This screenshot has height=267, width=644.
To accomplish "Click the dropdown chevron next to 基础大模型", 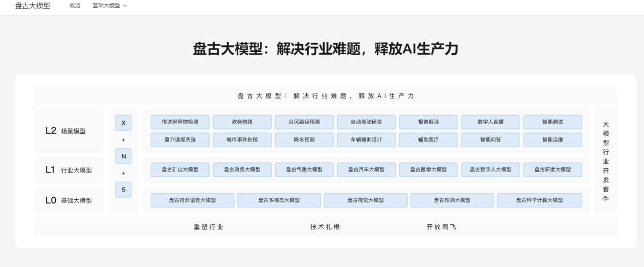I will [125, 5].
